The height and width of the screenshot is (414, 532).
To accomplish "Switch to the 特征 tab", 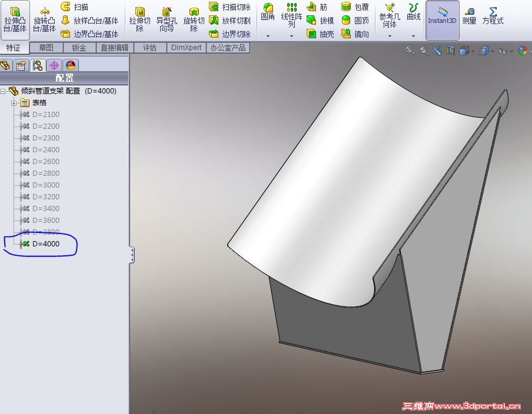I will pos(14,48).
